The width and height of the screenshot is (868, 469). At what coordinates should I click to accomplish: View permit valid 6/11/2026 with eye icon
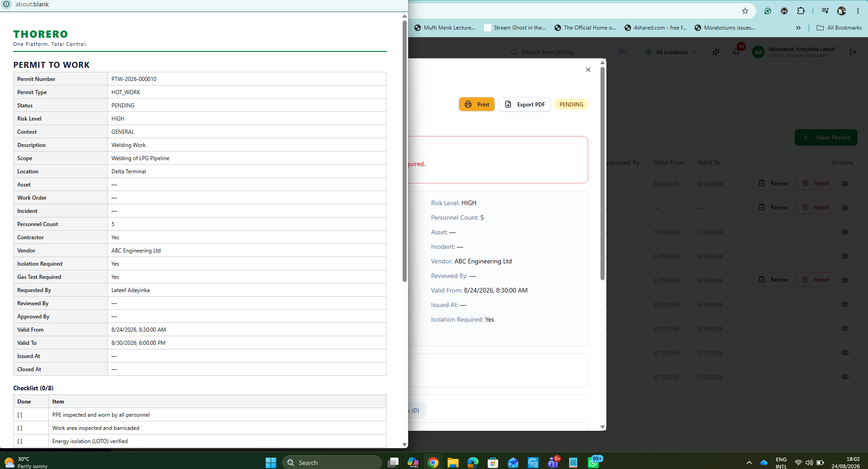click(845, 328)
